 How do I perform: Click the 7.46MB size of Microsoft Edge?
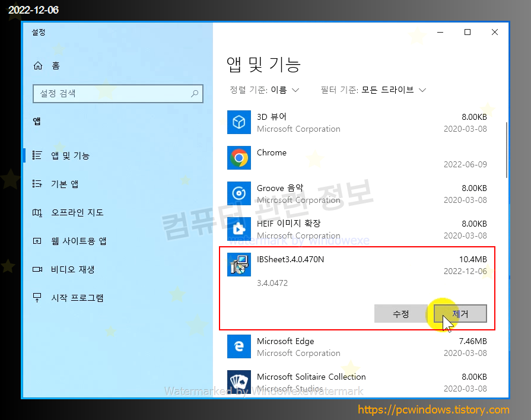(473, 341)
